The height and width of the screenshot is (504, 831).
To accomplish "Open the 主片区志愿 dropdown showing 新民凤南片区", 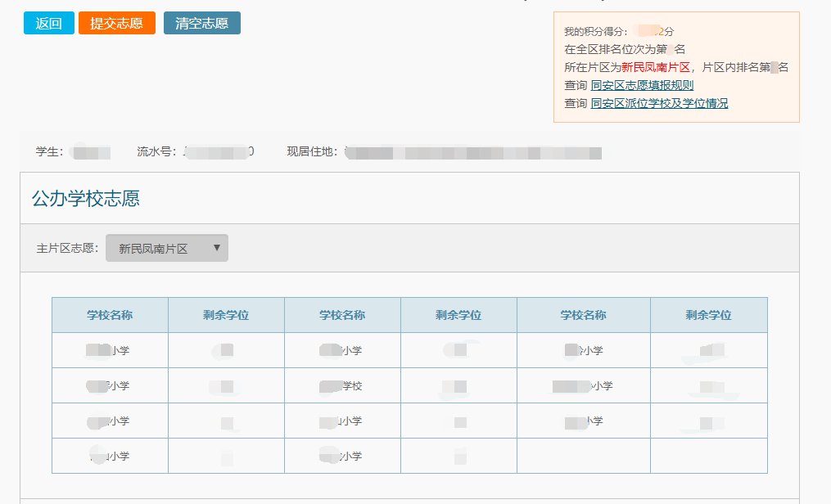I will 166,249.
